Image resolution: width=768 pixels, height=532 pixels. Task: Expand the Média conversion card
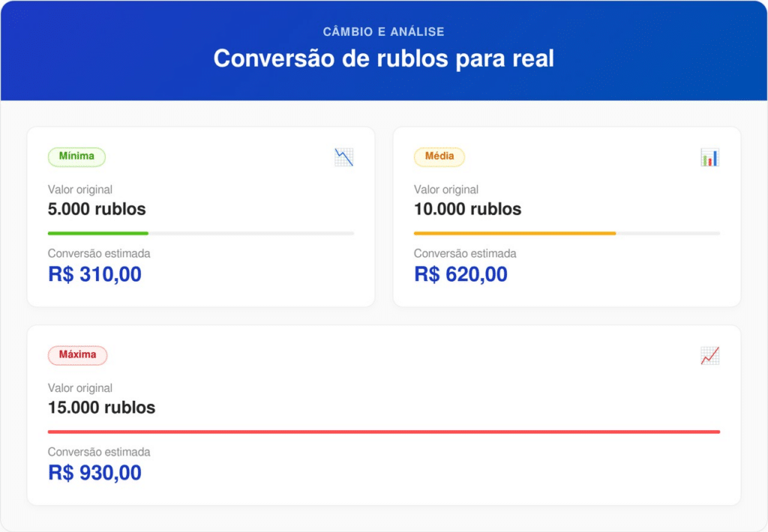tap(567, 217)
